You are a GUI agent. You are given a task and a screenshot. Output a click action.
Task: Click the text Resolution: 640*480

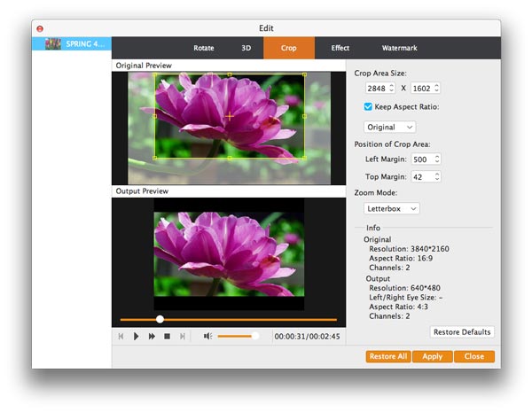[x=405, y=288]
